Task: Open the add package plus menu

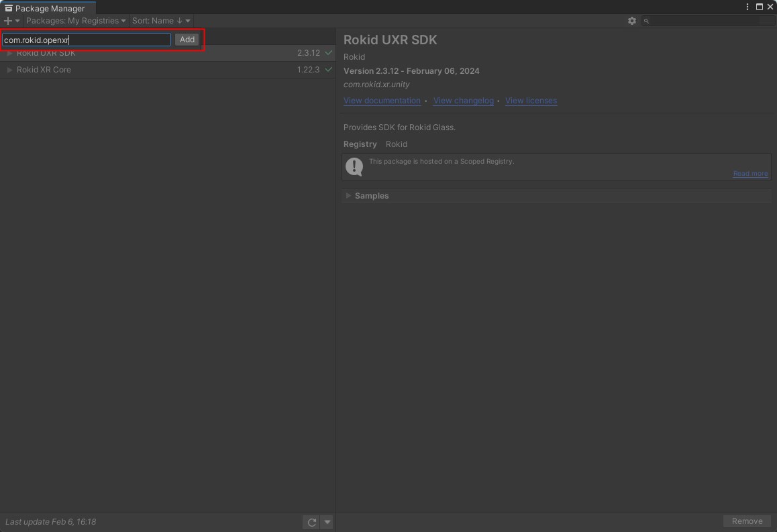Action: coord(11,21)
